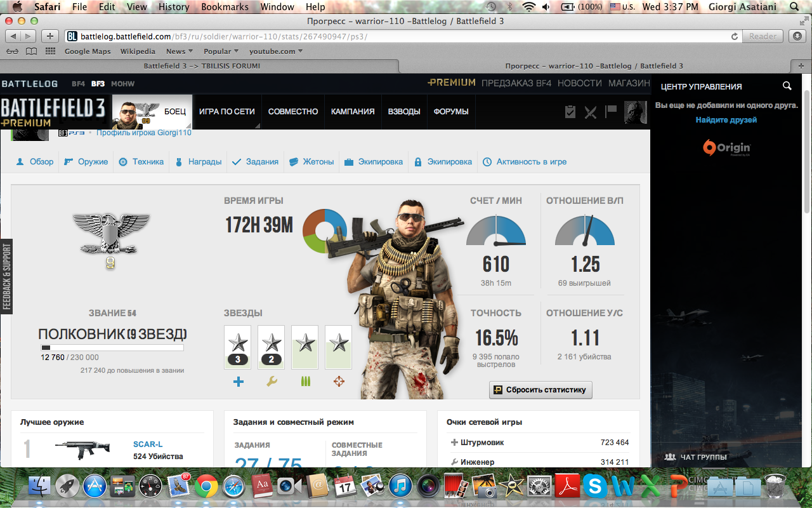Click the rank progress bar
Viewport: 812px width, 508px height.
(x=112, y=348)
